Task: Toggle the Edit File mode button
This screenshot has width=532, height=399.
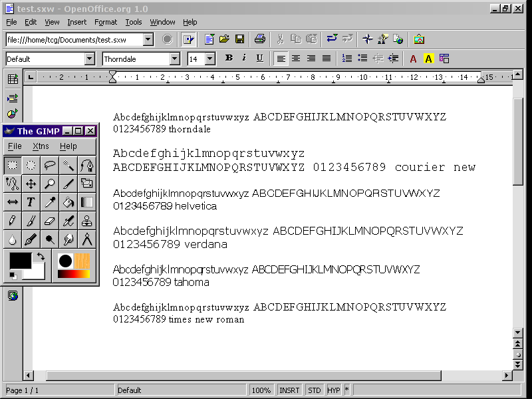Action: 188,39
